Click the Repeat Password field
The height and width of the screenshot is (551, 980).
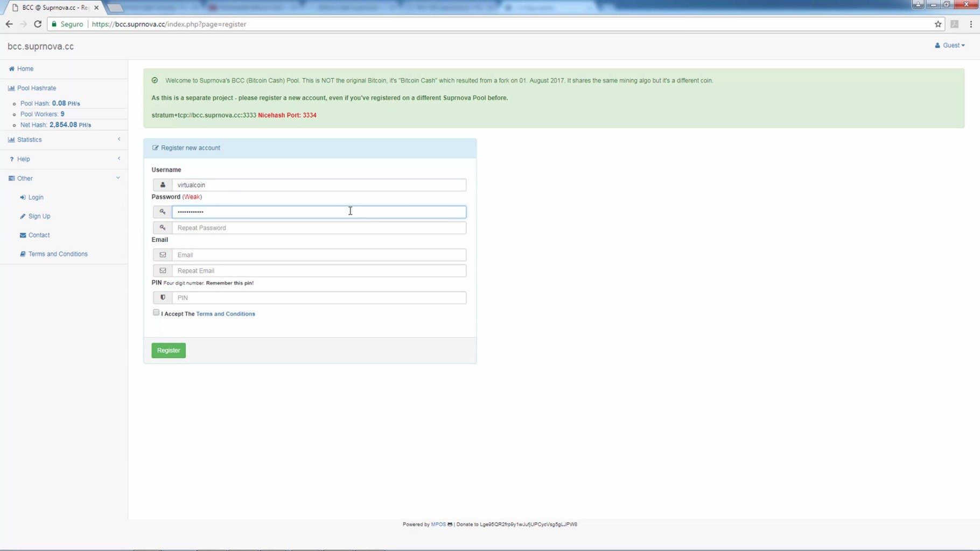click(x=319, y=228)
